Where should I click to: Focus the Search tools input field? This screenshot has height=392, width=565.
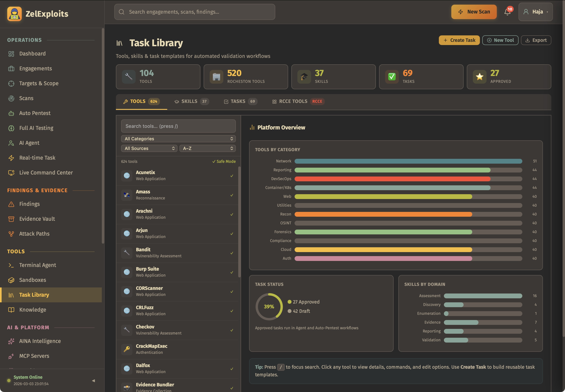click(x=178, y=126)
